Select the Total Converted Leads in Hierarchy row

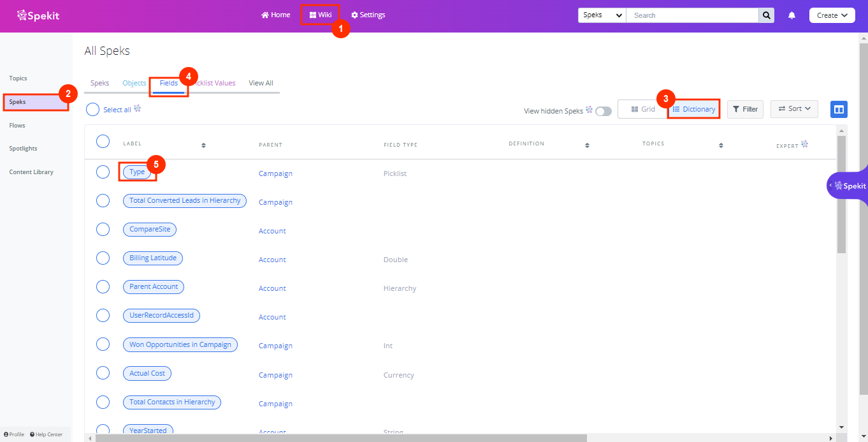[103, 201]
